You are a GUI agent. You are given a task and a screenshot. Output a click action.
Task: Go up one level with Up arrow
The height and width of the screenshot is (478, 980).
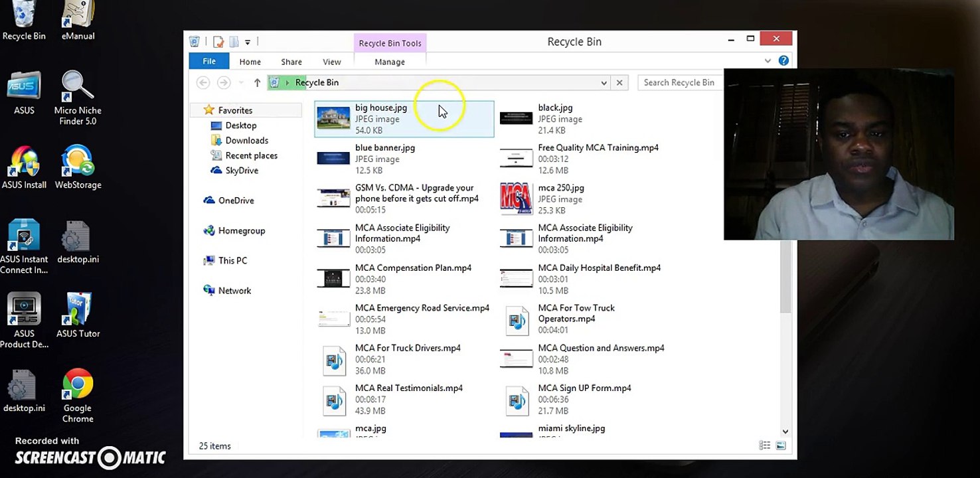257,83
